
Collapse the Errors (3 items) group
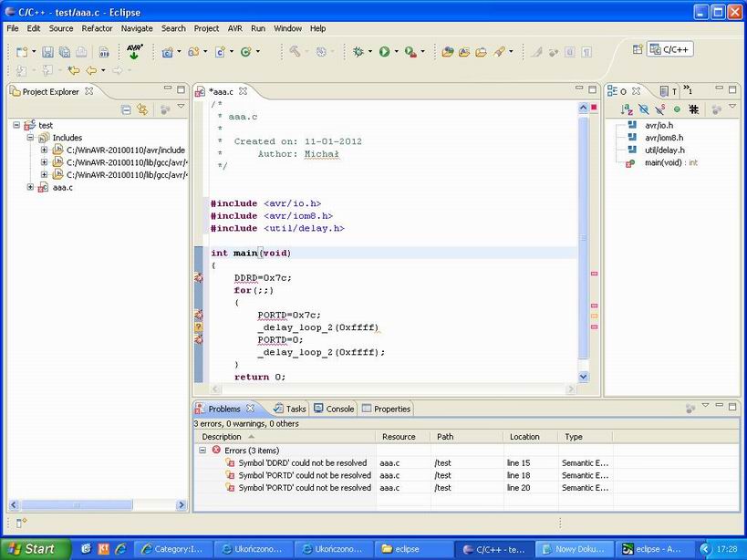202,451
